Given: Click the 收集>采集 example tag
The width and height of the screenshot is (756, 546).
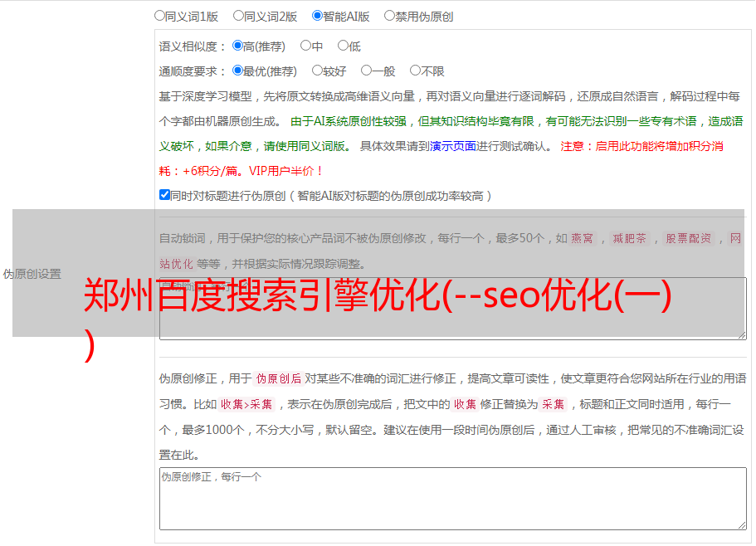Looking at the screenshot, I should 246,404.
